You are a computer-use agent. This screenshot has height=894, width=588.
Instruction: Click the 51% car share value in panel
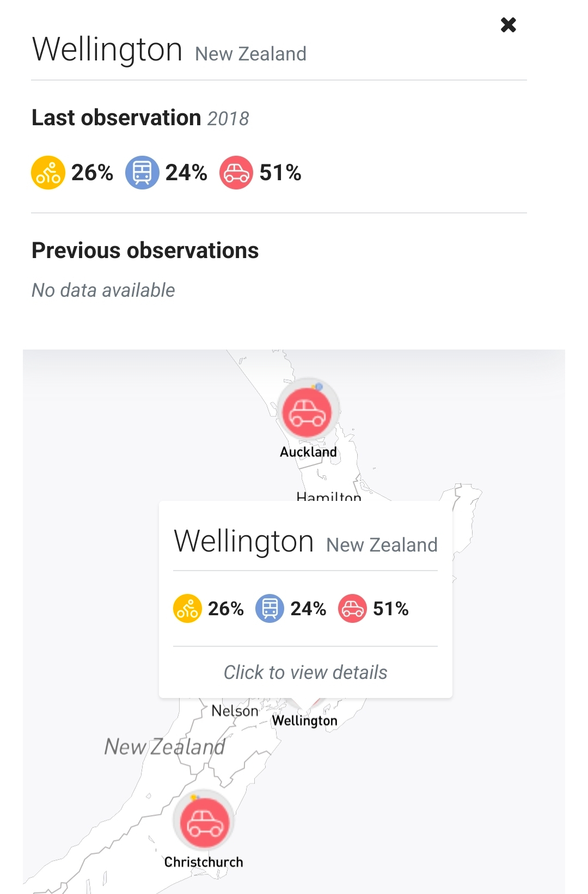[280, 173]
